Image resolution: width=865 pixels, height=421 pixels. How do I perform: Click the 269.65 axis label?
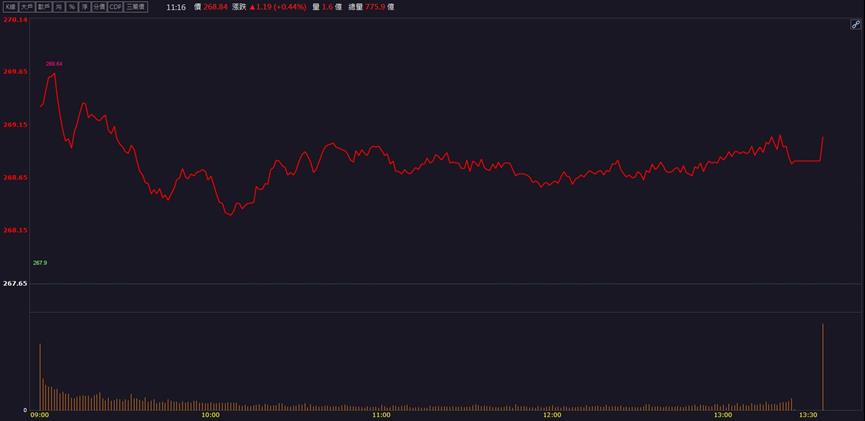coord(15,72)
